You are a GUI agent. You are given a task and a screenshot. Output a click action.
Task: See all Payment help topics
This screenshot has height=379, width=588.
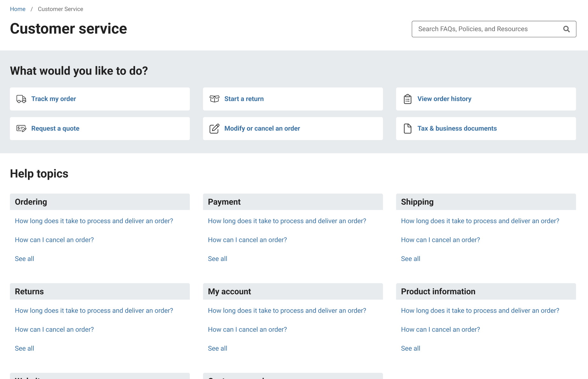point(217,259)
